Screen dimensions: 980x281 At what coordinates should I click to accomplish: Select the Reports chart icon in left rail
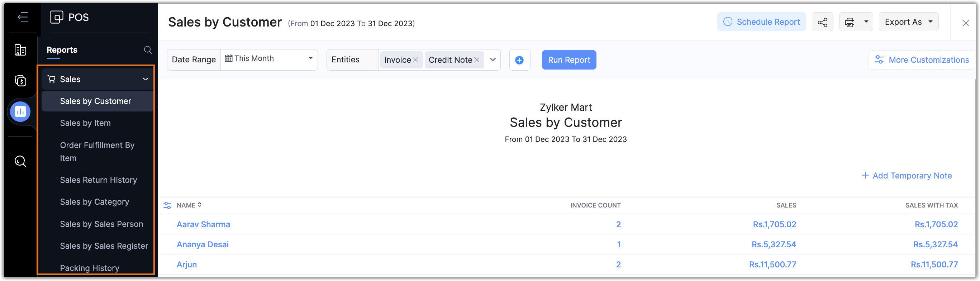20,112
